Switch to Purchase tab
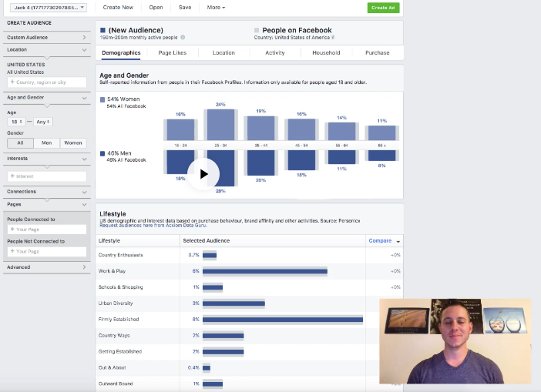Screen dimensions: 541x392 click(378, 52)
